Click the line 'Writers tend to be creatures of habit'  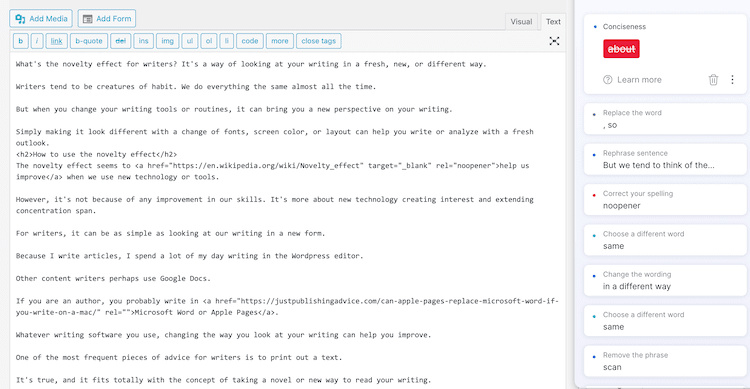(x=196, y=87)
